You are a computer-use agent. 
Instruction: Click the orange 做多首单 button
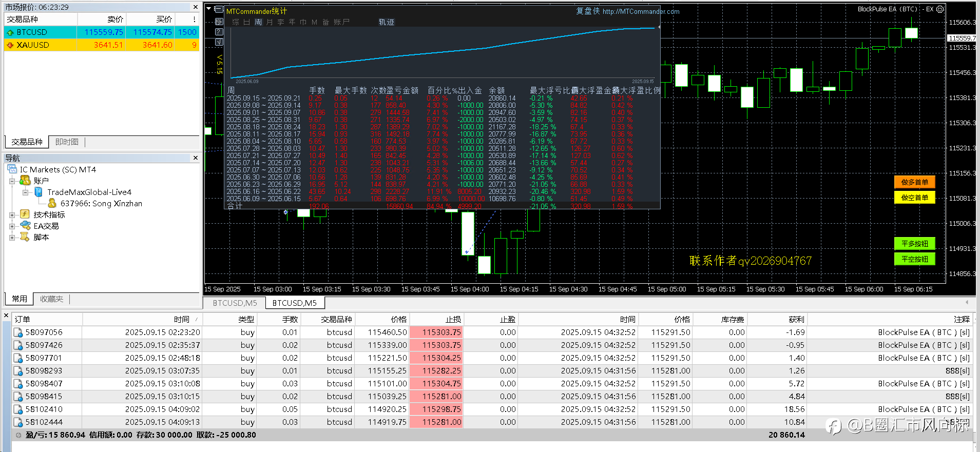915,182
